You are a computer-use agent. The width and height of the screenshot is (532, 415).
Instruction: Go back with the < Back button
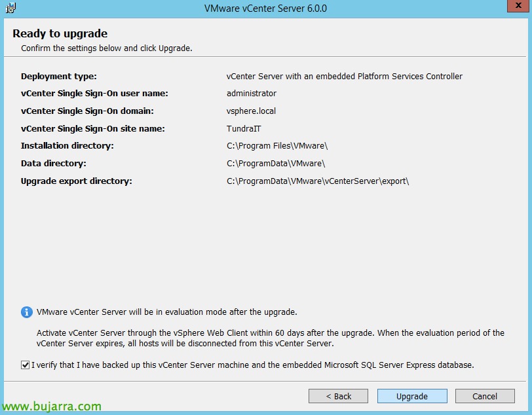point(338,396)
